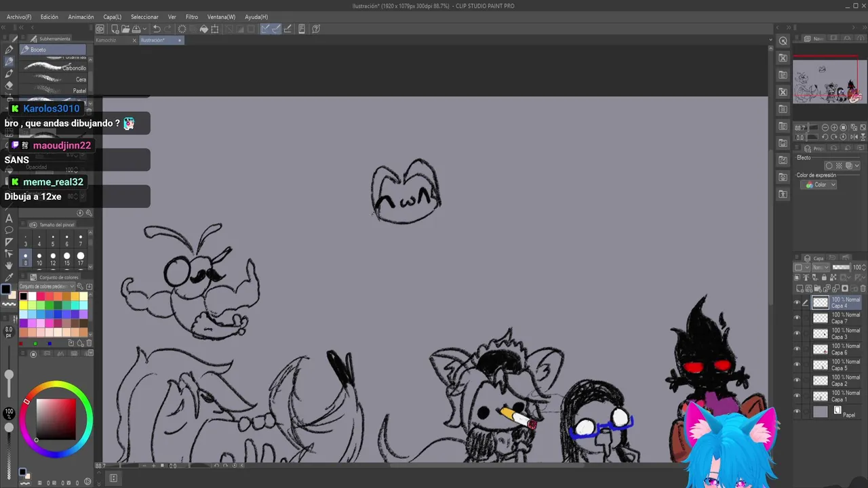Viewport: 868px width, 488px height.
Task: Open the Edición menu
Action: tap(49, 17)
